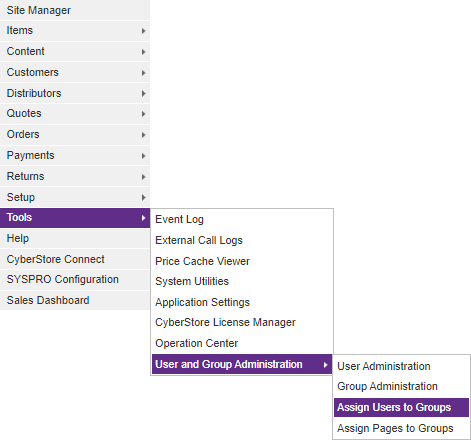Choose Assign Pages to Groups
The height and width of the screenshot is (440, 471).
click(x=401, y=428)
